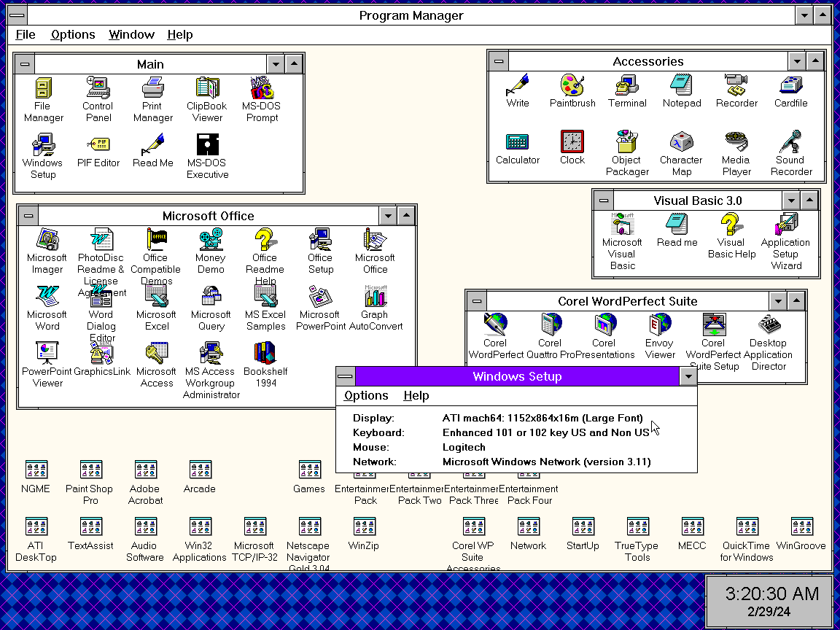Select the Media Player icon
840x630 pixels.
[x=736, y=142]
